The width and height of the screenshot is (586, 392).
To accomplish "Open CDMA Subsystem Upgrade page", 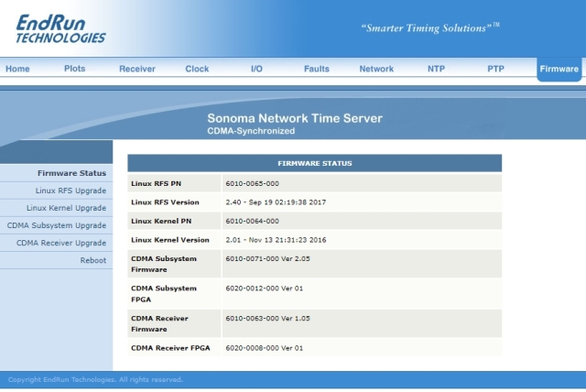I will pos(57,225).
